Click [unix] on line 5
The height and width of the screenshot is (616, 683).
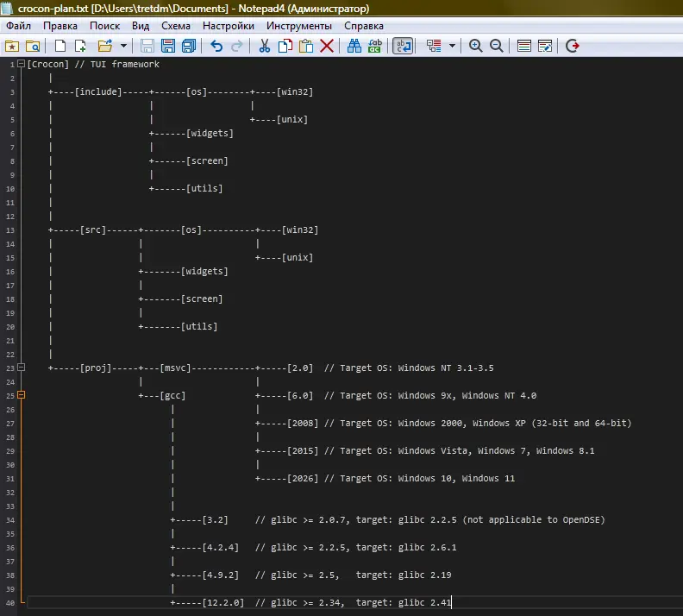tap(292, 119)
